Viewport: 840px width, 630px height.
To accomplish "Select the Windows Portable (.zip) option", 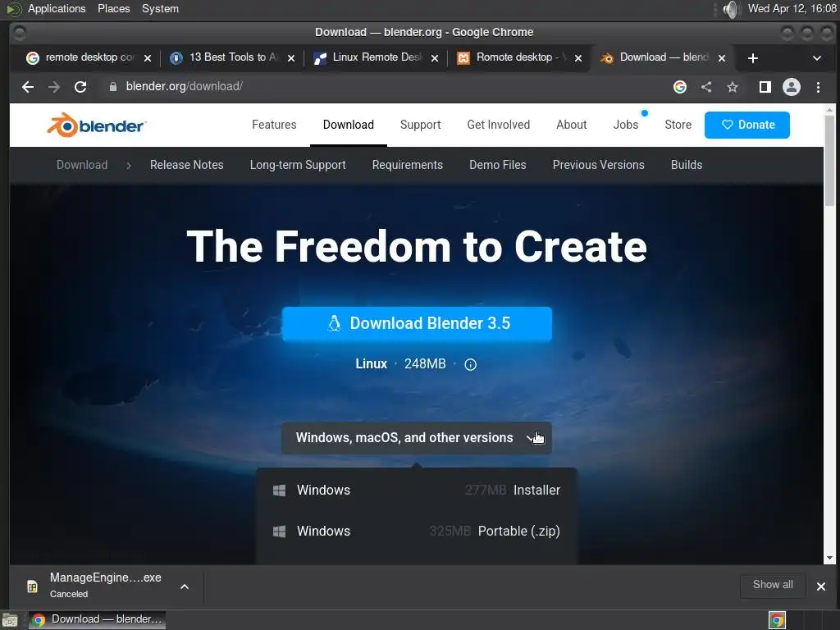I will 416,532.
